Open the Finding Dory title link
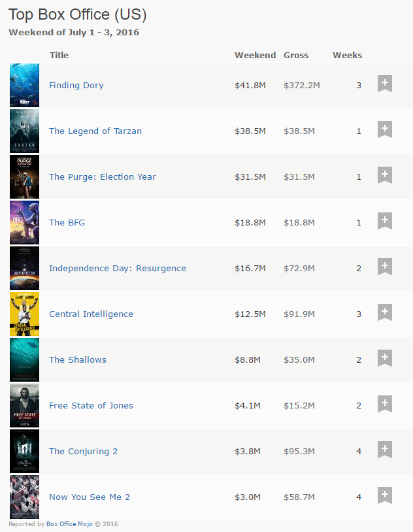413x532 pixels. 76,85
